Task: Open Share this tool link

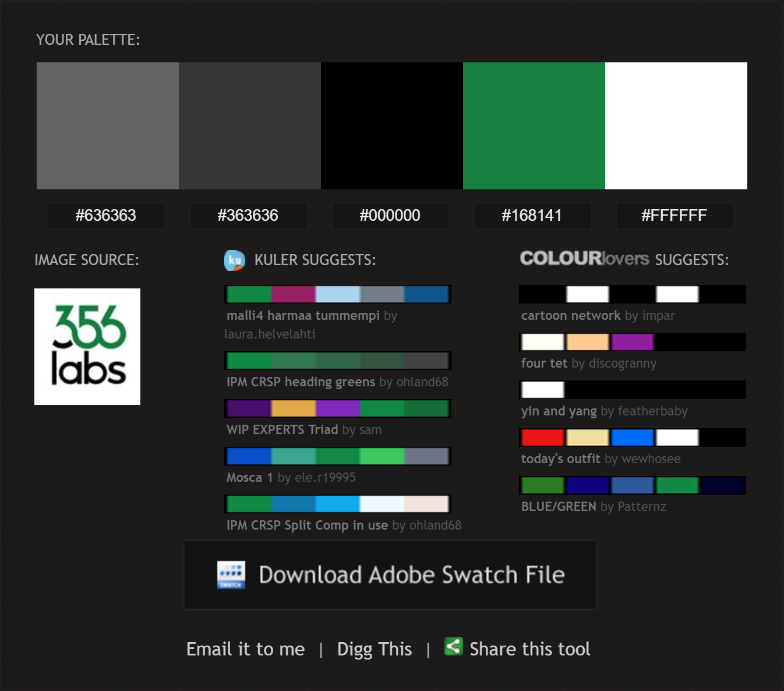Action: 529,649
